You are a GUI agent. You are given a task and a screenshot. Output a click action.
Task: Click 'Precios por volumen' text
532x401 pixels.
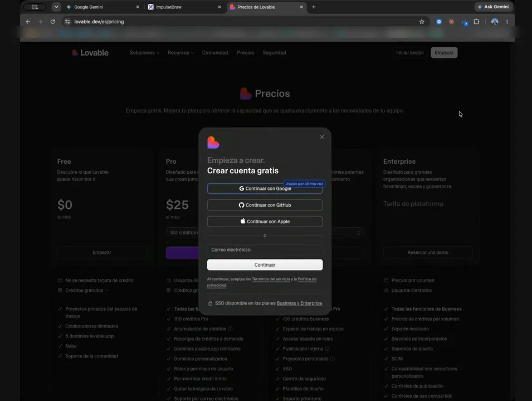pyautogui.click(x=413, y=281)
